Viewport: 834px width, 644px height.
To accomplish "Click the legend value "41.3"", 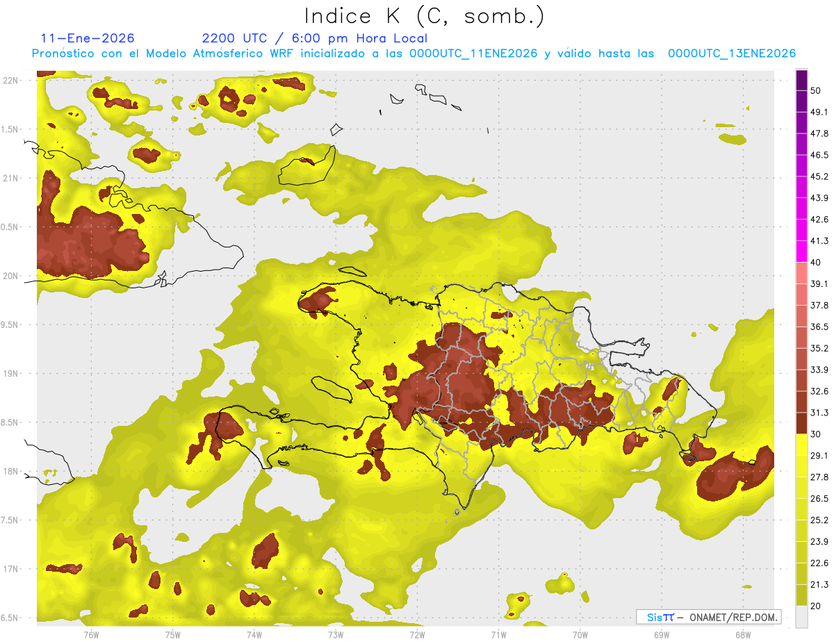I will tap(819, 241).
